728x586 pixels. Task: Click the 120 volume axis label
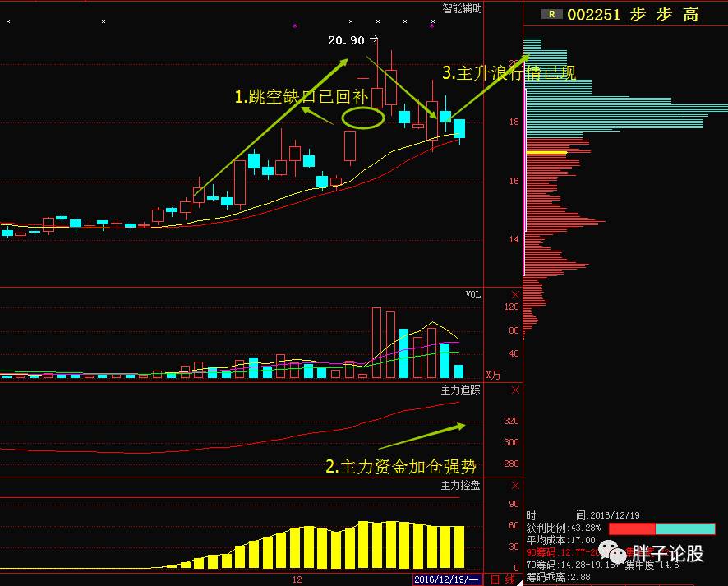511,307
